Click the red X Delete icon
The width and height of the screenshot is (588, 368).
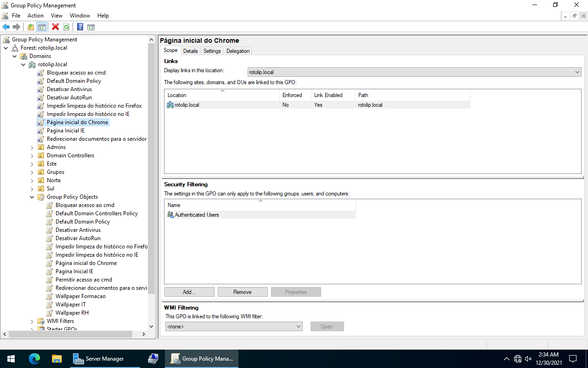pos(56,27)
